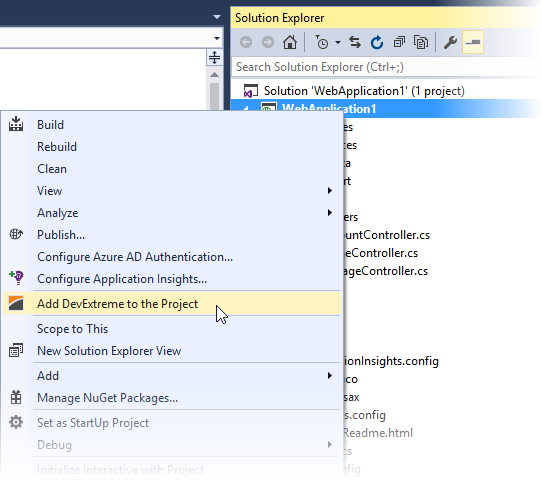Expand the Analyze submenu arrow

coord(330,213)
